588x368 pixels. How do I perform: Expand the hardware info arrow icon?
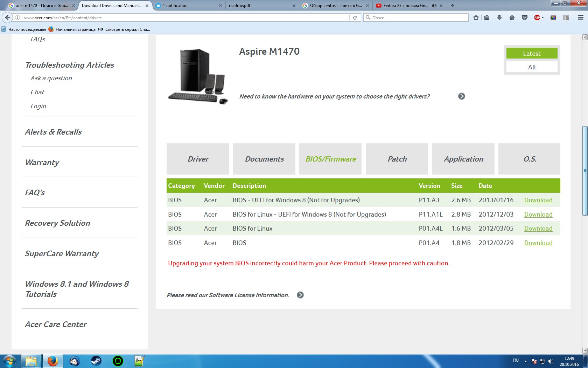click(462, 96)
